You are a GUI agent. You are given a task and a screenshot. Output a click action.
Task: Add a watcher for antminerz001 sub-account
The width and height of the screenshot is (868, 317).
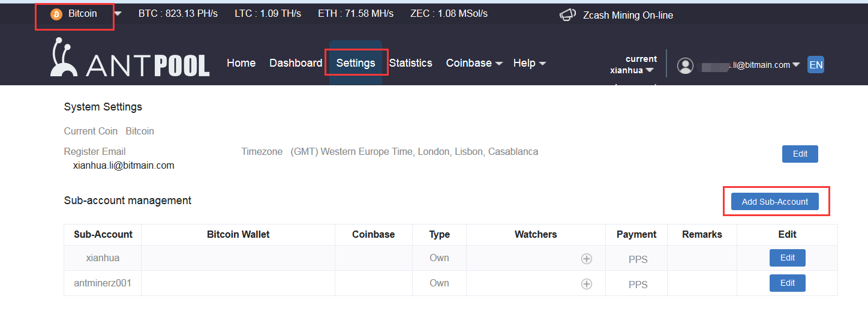586,284
